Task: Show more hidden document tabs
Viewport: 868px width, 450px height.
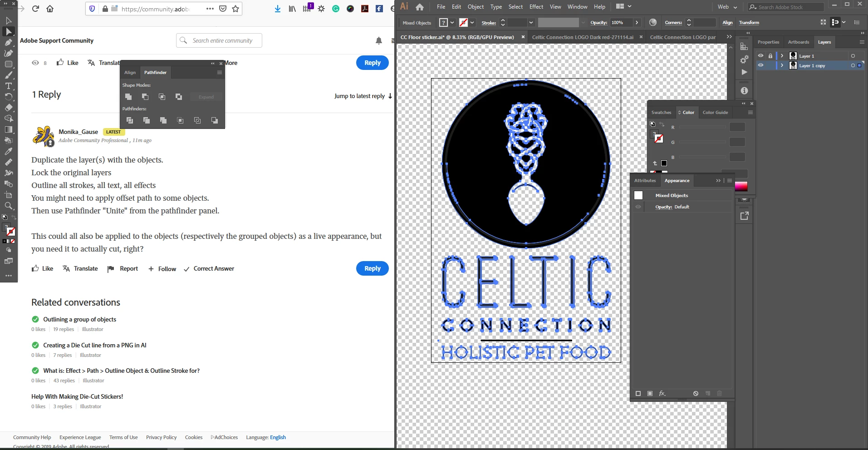Action: [729, 37]
